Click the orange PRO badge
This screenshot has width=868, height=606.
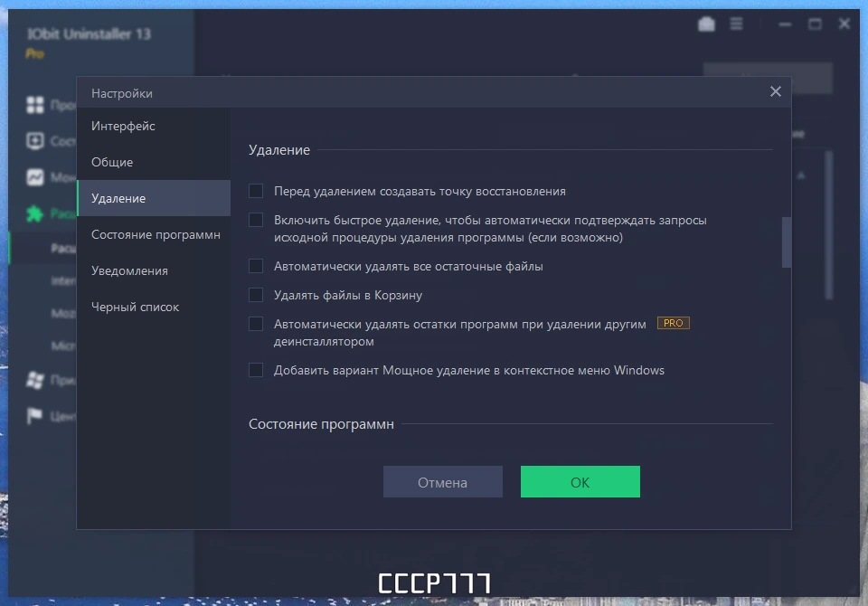(673, 323)
